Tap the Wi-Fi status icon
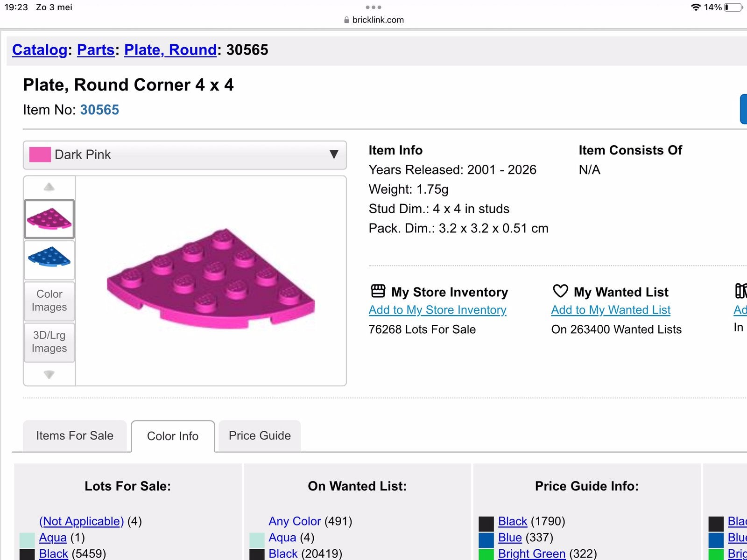Screen dimensions: 747x560 (x=696, y=7)
